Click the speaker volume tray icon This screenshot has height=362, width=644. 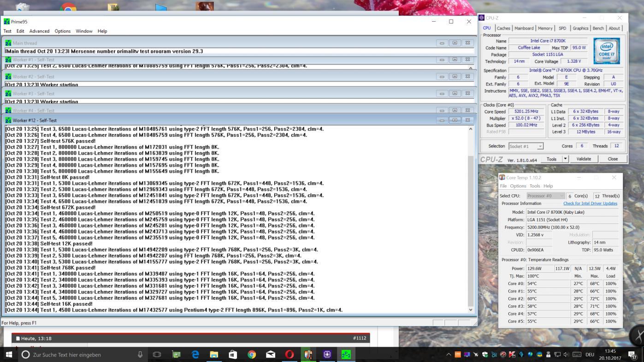click(x=566, y=355)
